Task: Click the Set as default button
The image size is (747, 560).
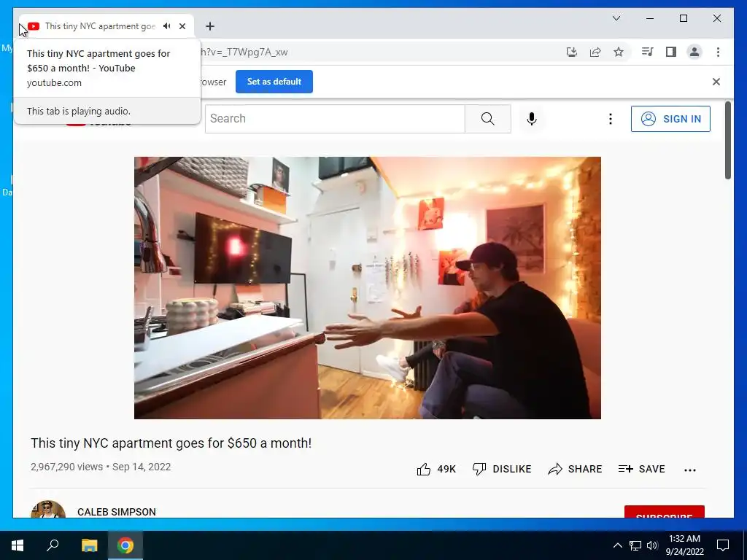Action: (x=274, y=82)
